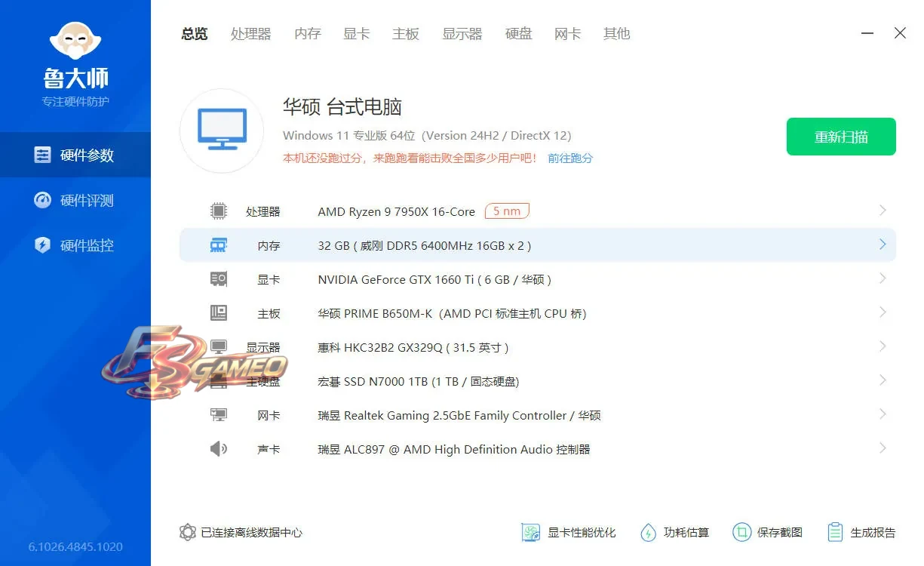The width and height of the screenshot is (924, 566).
Task: Expand the 内存 row chevron
Action: click(x=883, y=245)
